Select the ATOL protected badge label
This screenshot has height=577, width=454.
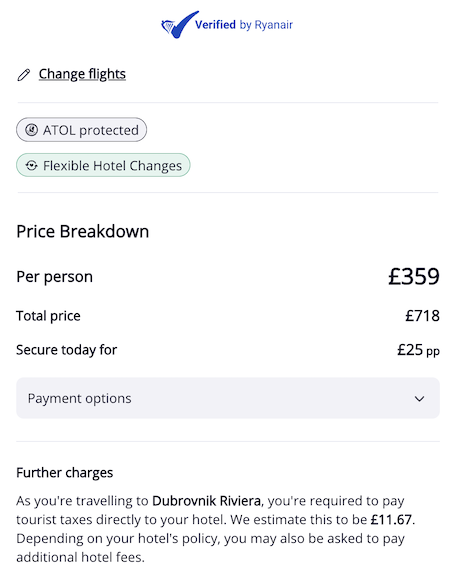tap(91, 130)
